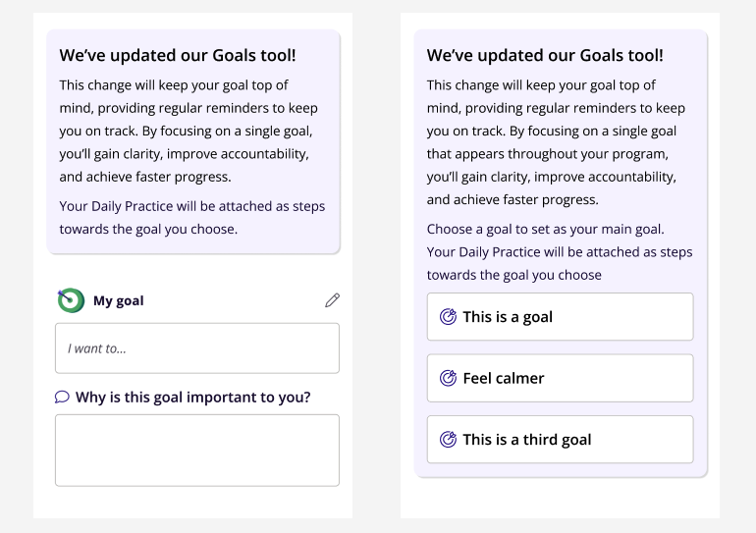This screenshot has width=756, height=533.
Task: Click the "Why is this goal important to you?" label
Action: point(192,398)
